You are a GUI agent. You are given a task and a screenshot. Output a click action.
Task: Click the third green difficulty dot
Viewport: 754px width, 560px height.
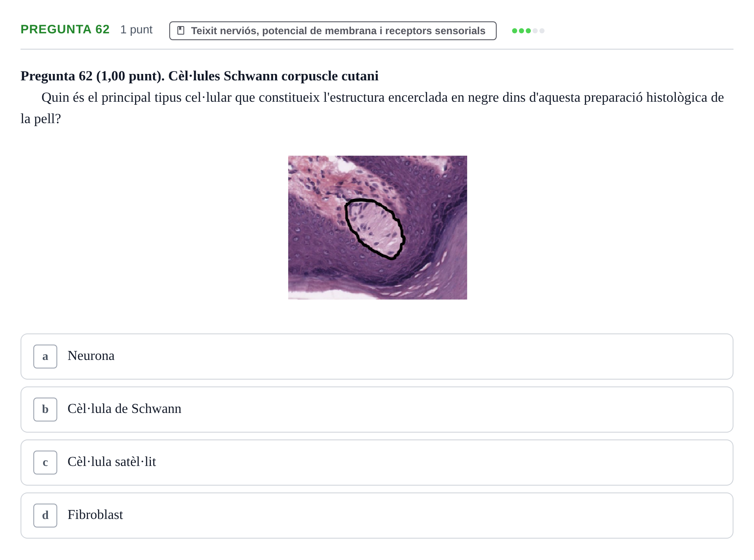pos(528,31)
